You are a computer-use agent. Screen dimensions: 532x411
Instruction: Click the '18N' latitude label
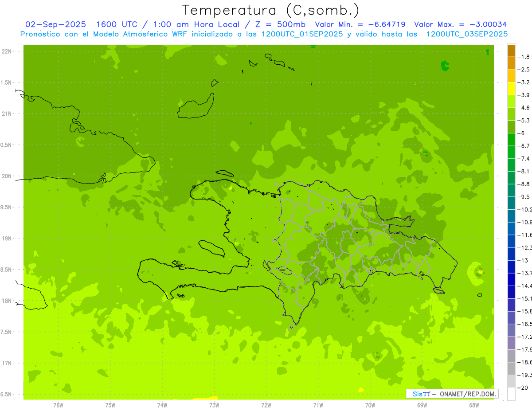[x=7, y=301]
